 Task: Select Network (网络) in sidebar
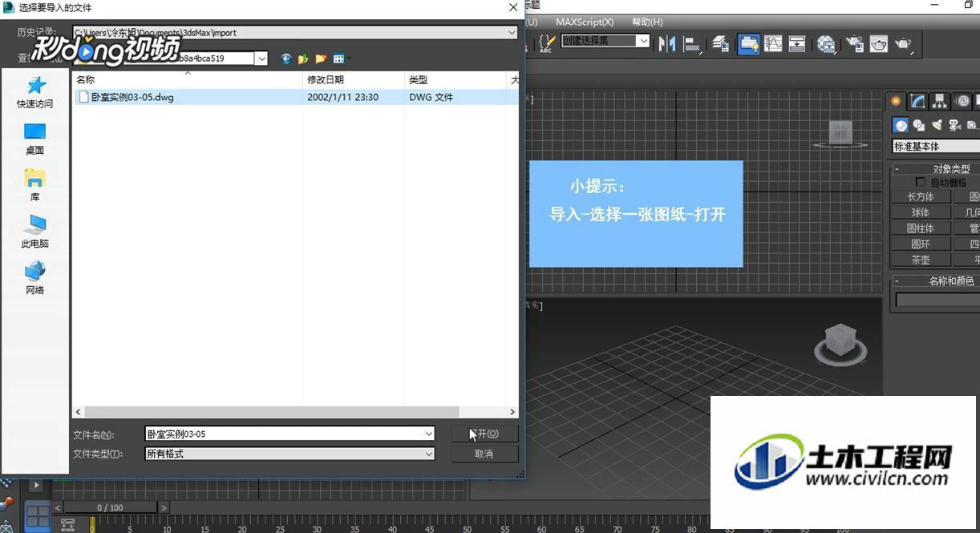34,278
